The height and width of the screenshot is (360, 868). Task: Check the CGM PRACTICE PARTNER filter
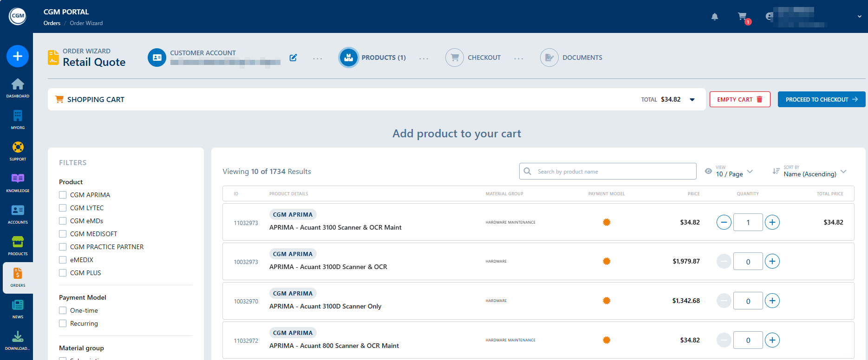pos(63,247)
